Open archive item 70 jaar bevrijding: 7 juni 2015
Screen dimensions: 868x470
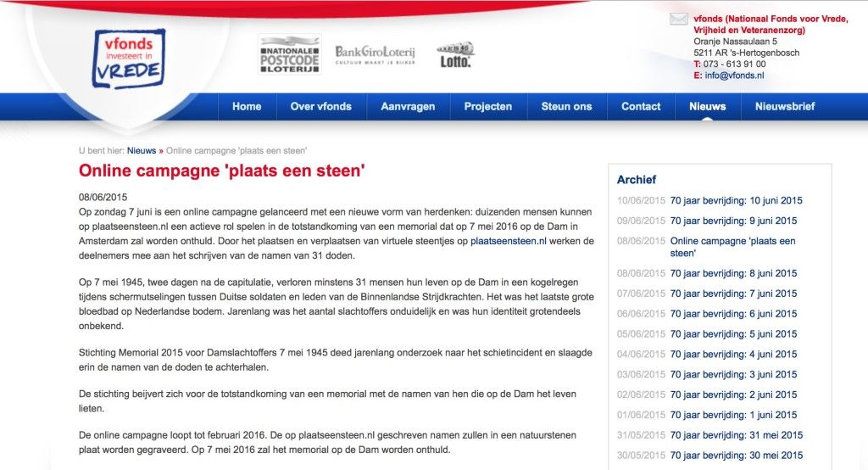[733, 294]
